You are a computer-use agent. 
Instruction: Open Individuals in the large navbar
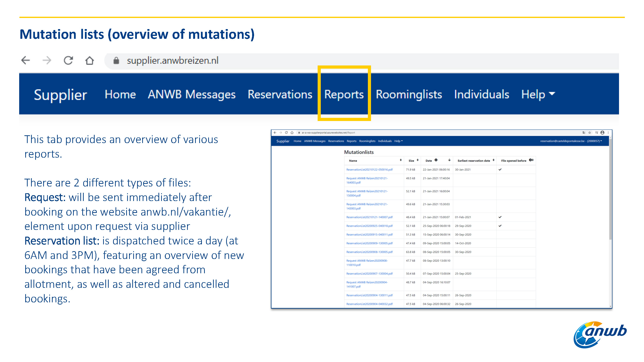[x=481, y=94]
